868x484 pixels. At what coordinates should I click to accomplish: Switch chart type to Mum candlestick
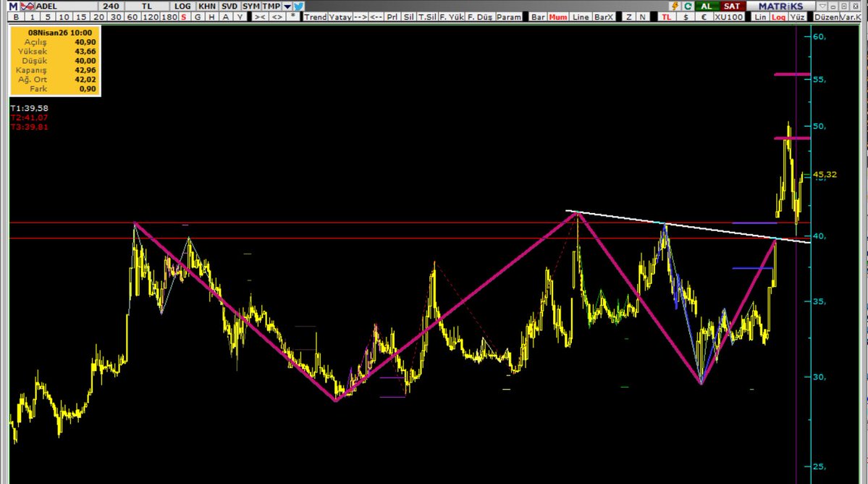[x=558, y=17]
